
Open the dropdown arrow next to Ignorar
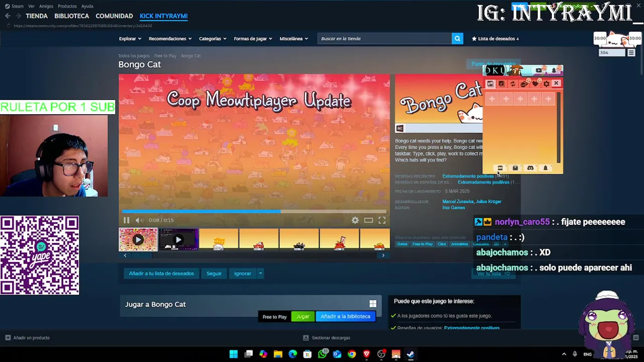click(260, 274)
